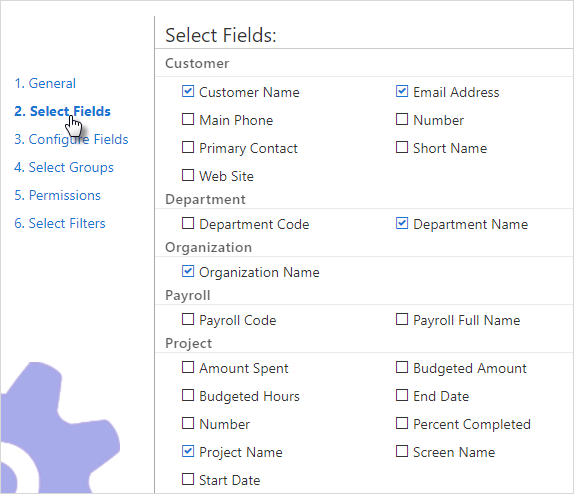Check the Budgeted Amount checkbox
574x494 pixels.
pos(402,367)
